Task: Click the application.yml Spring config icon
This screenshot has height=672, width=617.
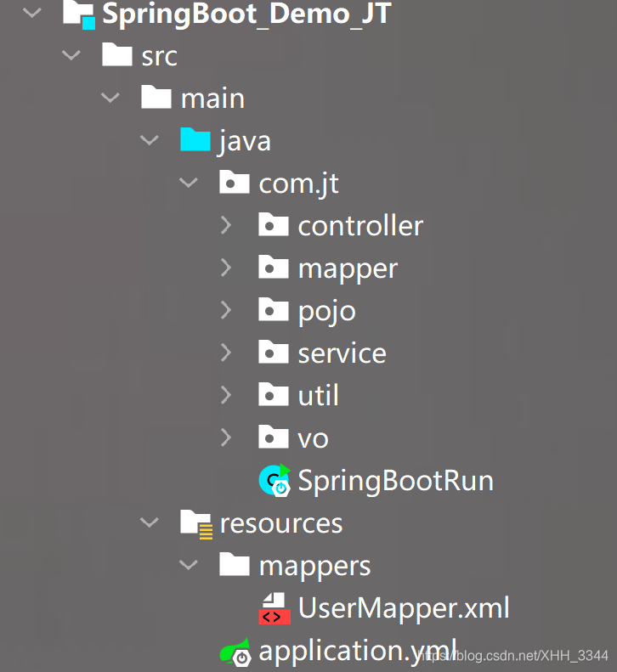Action: 235,651
